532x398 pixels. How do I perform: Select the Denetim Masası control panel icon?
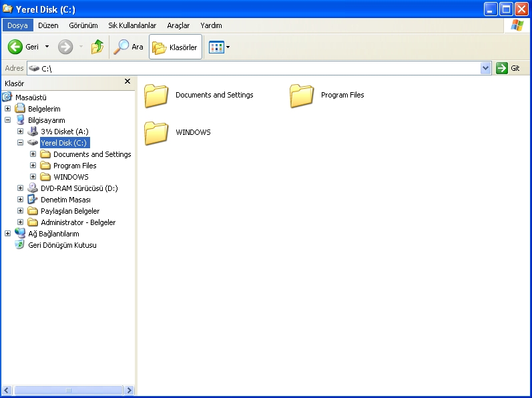tap(32, 199)
